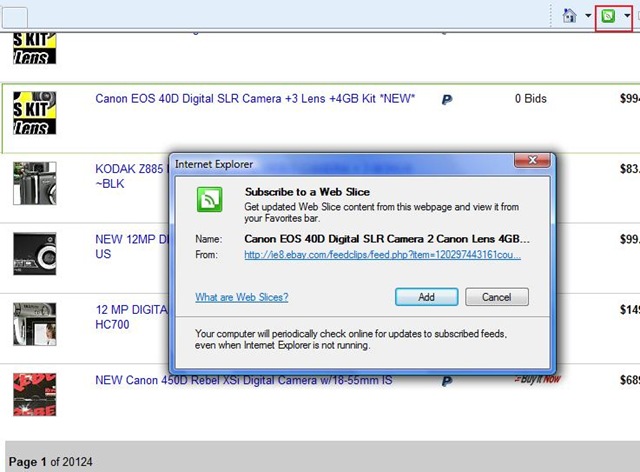Click the 12 MP HC700 camera thumbnail
The image size is (640, 472).
(x=35, y=324)
